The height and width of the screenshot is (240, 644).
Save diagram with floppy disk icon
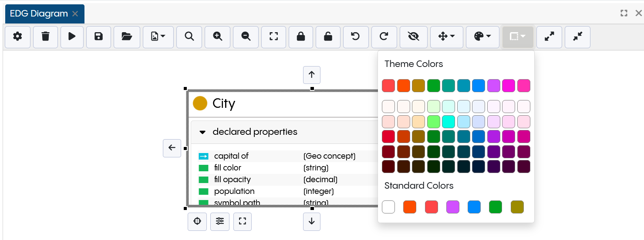[99, 37]
